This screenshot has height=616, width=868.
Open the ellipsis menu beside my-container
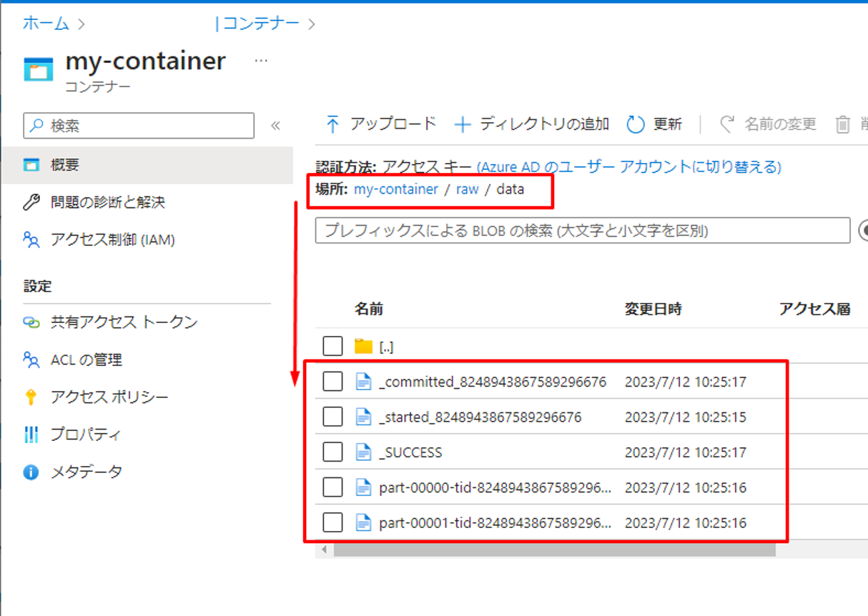261,61
